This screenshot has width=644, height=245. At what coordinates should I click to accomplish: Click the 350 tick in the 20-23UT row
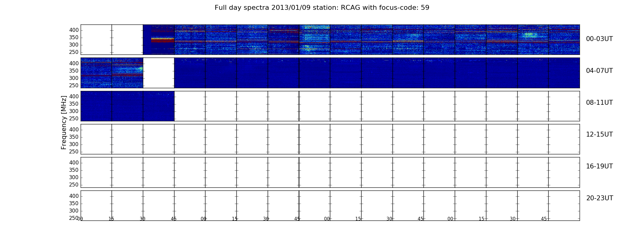point(74,204)
